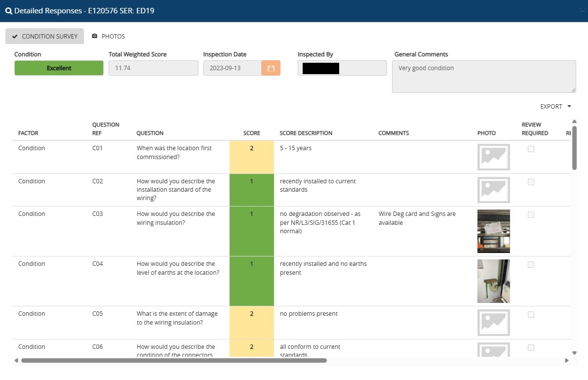Close the Detailed Responses dialog
The height and width of the screenshot is (380, 588).
[x=583, y=10]
